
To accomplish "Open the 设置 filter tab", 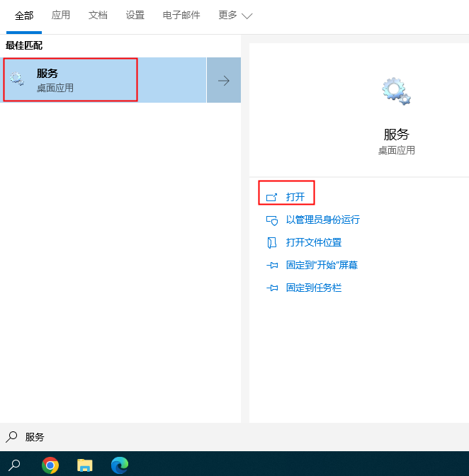I will coord(135,15).
